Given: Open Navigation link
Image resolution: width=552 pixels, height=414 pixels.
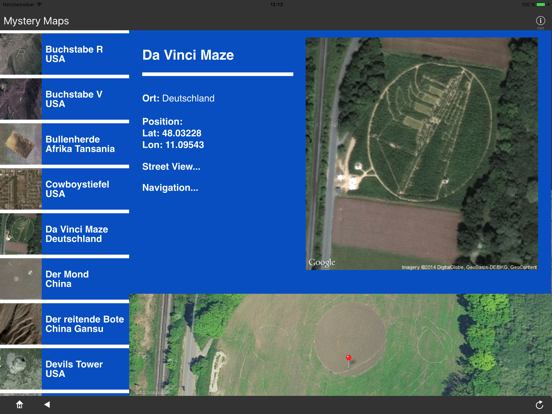Looking at the screenshot, I should (170, 188).
